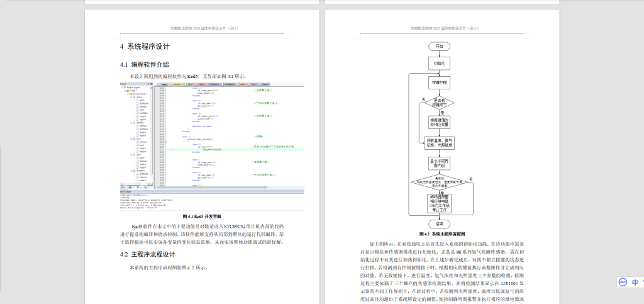This screenshot has width=644, height=304.
Task: Select the 获取温度、氨气浓度 flowchart box
Action: pos(439,143)
